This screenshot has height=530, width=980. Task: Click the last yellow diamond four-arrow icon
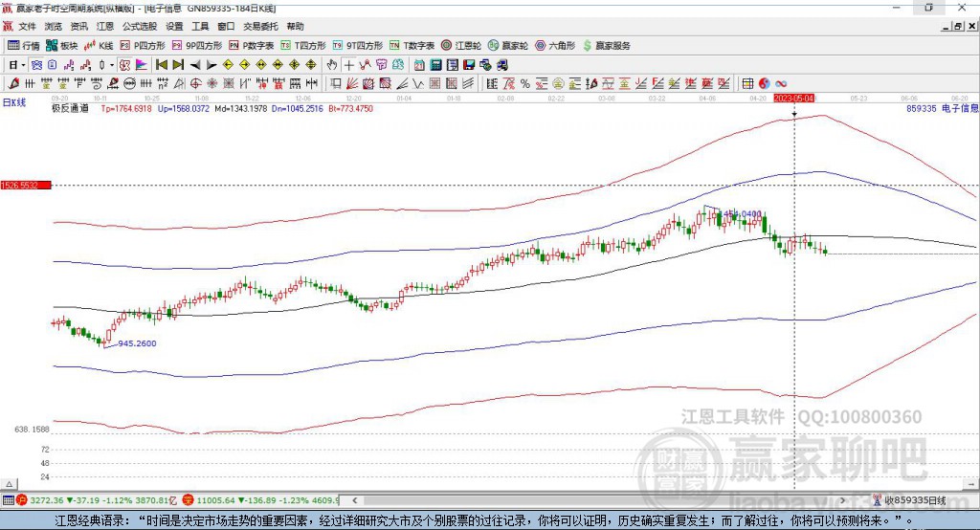pos(311,65)
